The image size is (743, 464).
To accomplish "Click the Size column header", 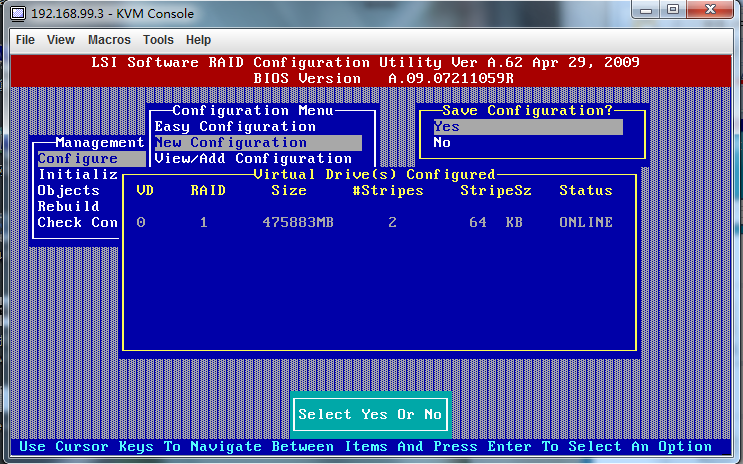I will [x=289, y=191].
